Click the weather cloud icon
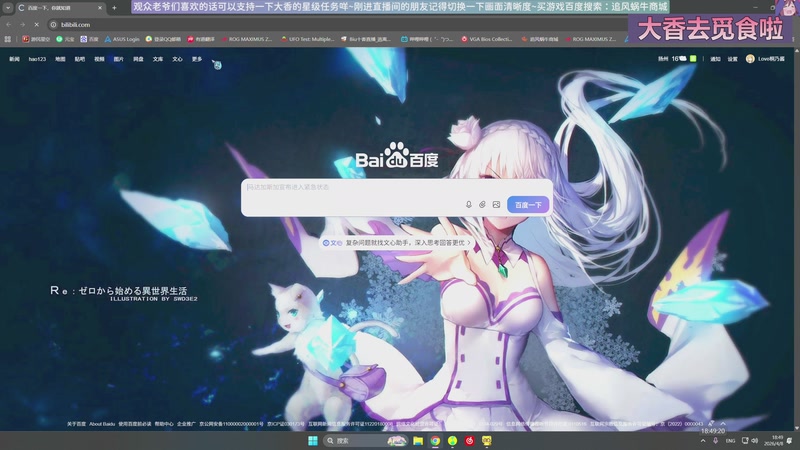This screenshot has width=800, height=450. tap(683, 59)
